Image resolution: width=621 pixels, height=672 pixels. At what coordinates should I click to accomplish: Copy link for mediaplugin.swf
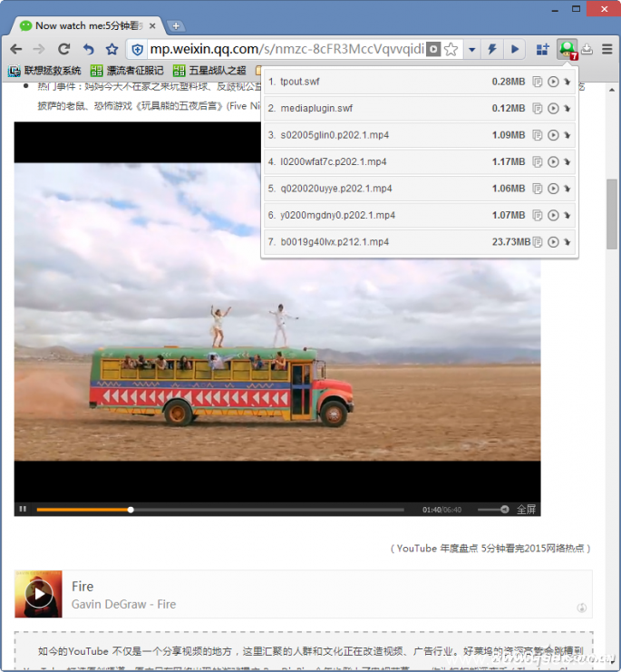click(x=537, y=109)
